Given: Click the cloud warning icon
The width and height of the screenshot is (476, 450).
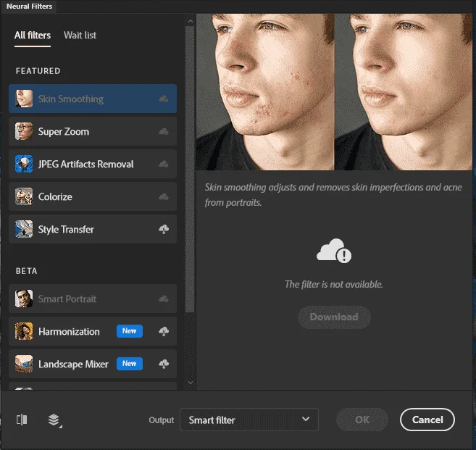Looking at the screenshot, I should point(333,251).
